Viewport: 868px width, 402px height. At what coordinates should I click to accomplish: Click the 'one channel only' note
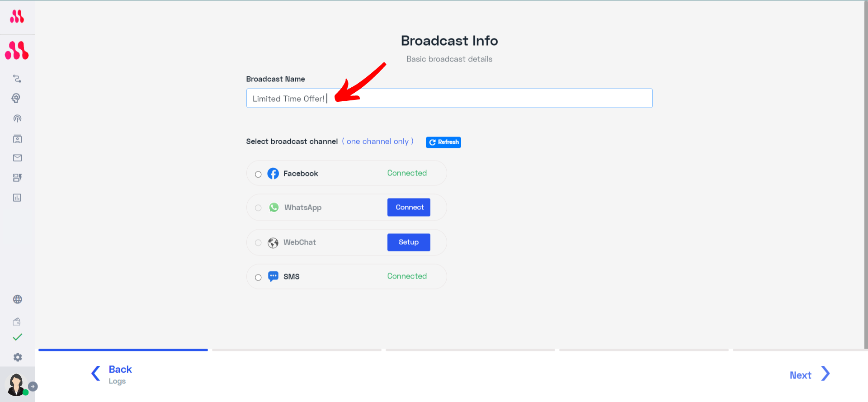[377, 142]
